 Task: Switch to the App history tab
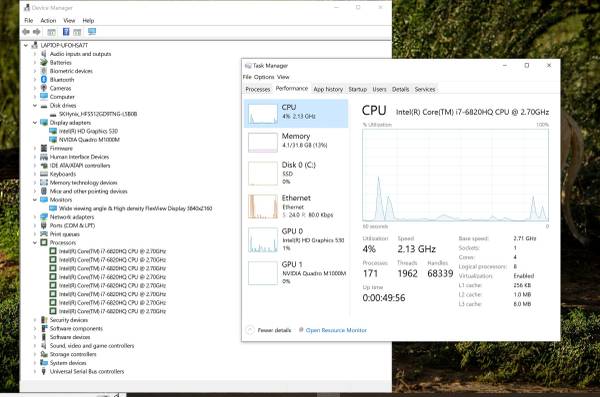pos(328,89)
